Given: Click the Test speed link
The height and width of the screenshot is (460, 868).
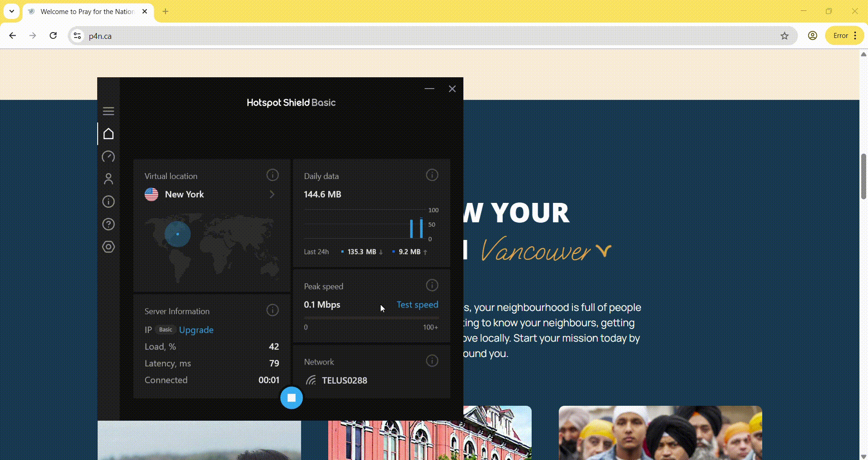Looking at the screenshot, I should 417,305.
